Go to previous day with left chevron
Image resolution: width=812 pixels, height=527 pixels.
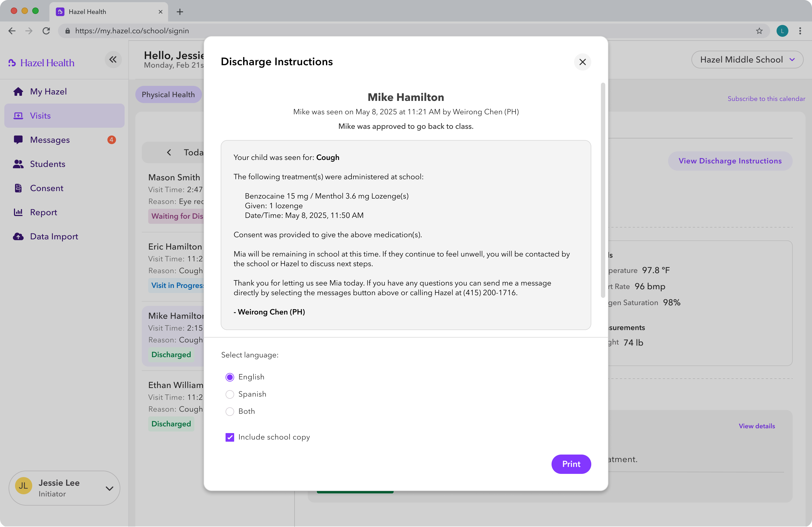[x=169, y=152]
